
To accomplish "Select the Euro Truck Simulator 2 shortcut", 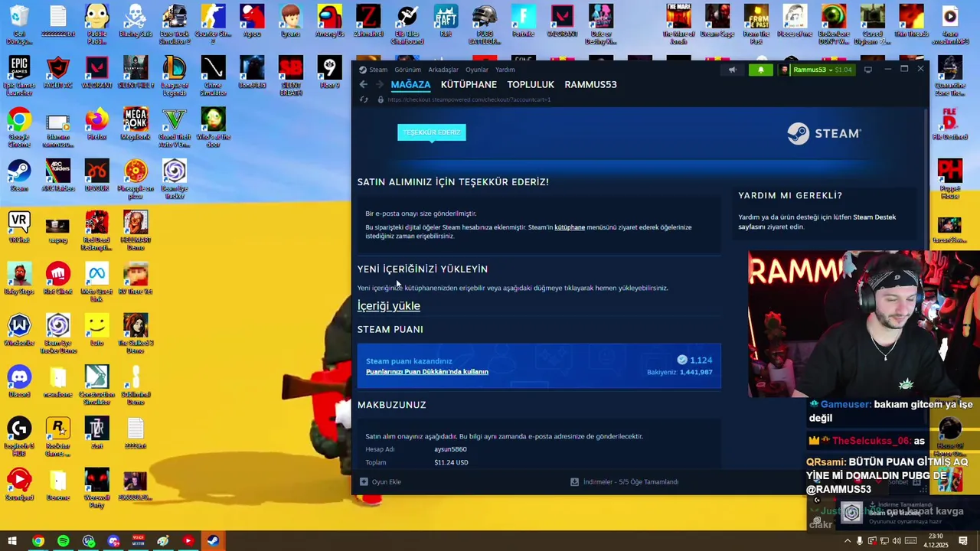I will tap(175, 25).
